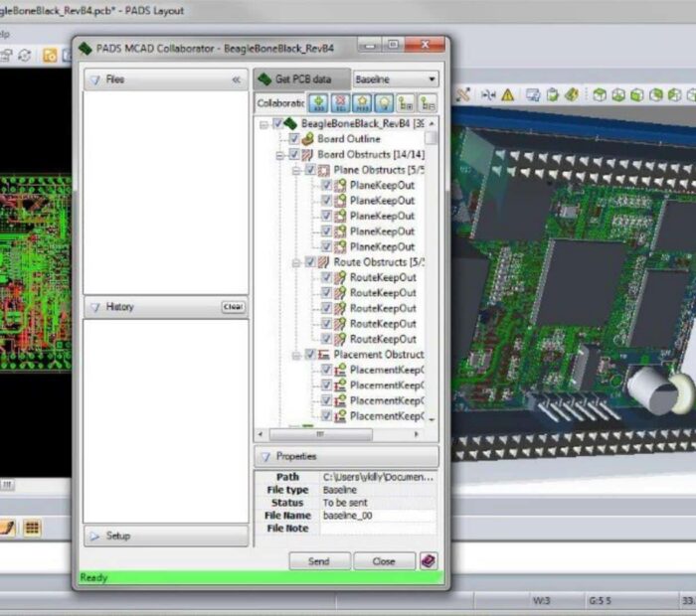Click the monitor display icon in 3D toolbar

pos(533,95)
